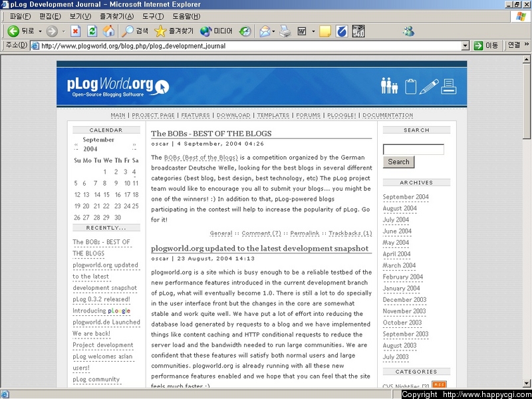The height and width of the screenshot is (399, 532).
Task: Click the RSS badge beside CVS Nightlies
Action: coord(439,384)
